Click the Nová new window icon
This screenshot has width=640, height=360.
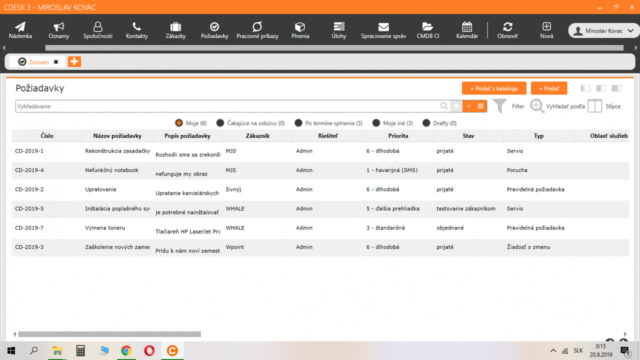pyautogui.click(x=547, y=30)
